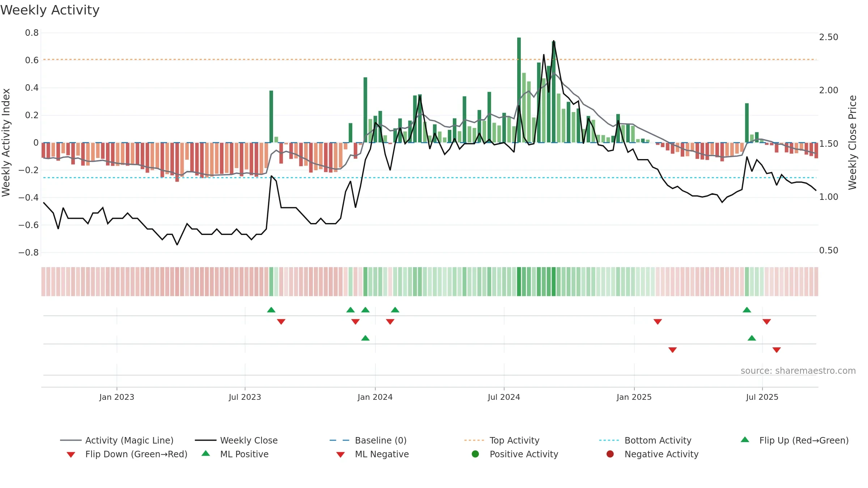Click the −0.8 activity axis tick
Viewport: 868px width, 488px height.
tap(29, 253)
